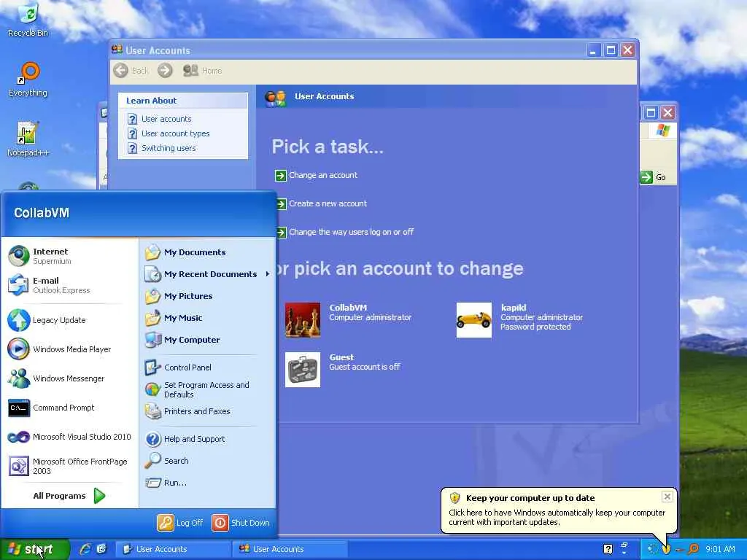Switch to first User Accounts taskbar button

(x=172, y=550)
